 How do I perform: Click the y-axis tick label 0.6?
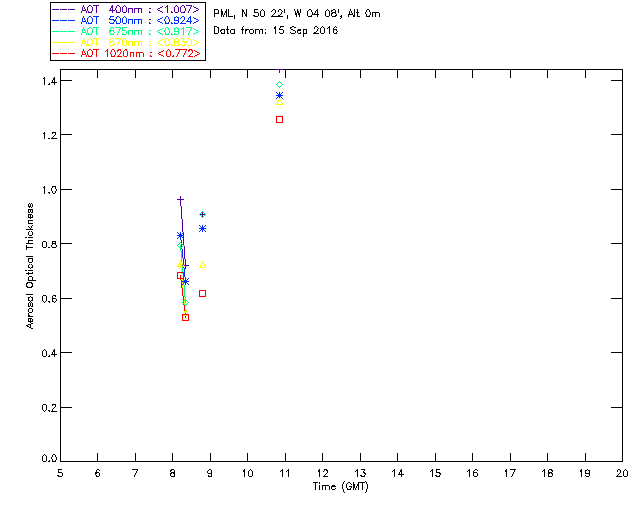click(49, 299)
